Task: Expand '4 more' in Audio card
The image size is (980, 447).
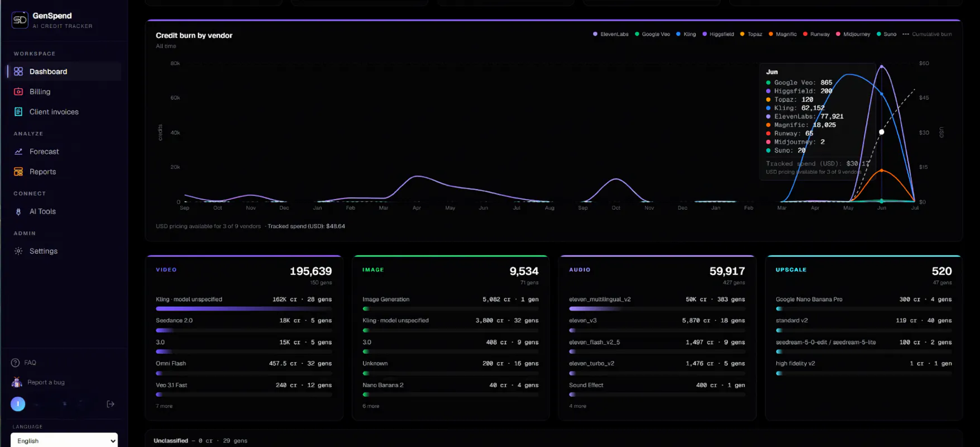Action: coord(577,406)
